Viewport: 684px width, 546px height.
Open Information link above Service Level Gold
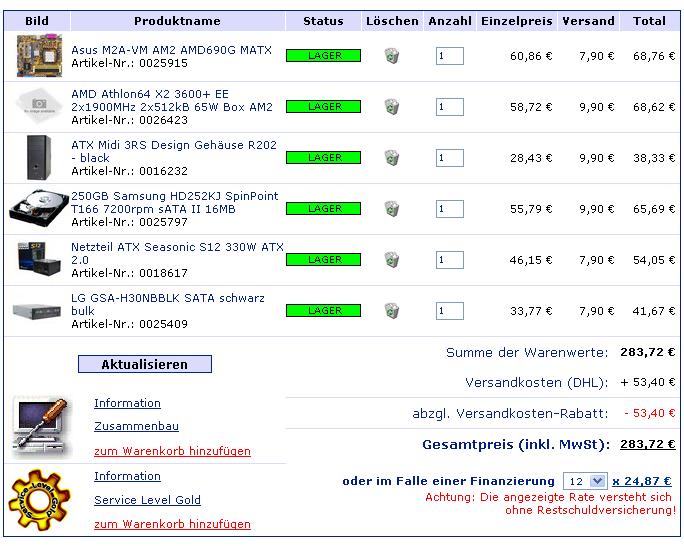pos(127,476)
